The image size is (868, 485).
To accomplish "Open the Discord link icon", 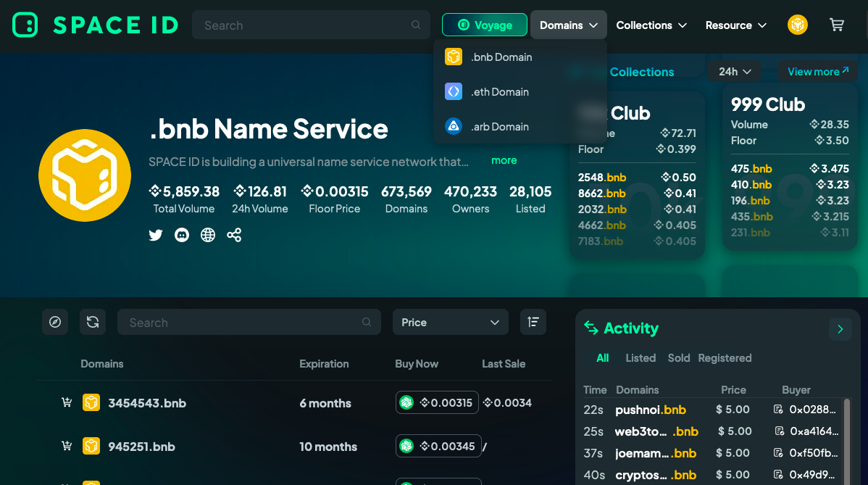I will pos(182,235).
